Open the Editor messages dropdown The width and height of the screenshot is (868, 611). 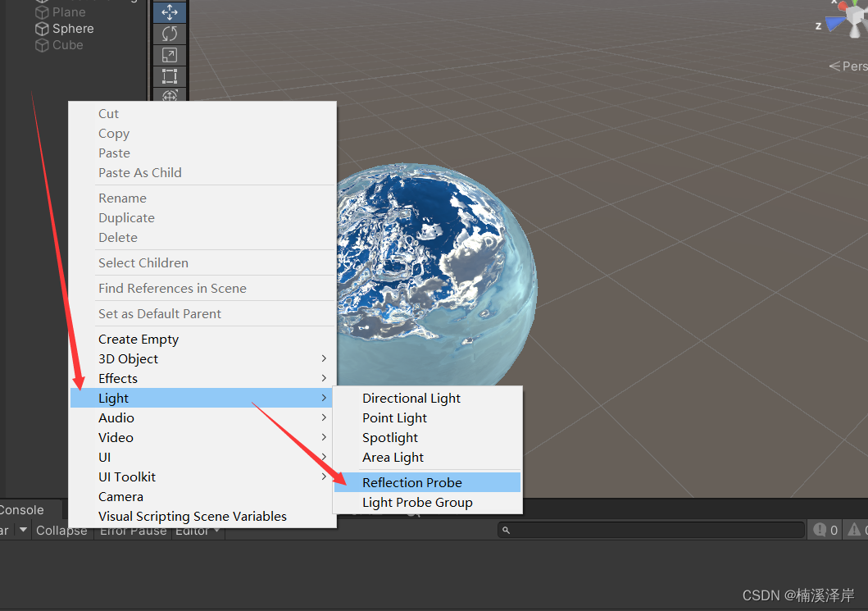point(197,530)
